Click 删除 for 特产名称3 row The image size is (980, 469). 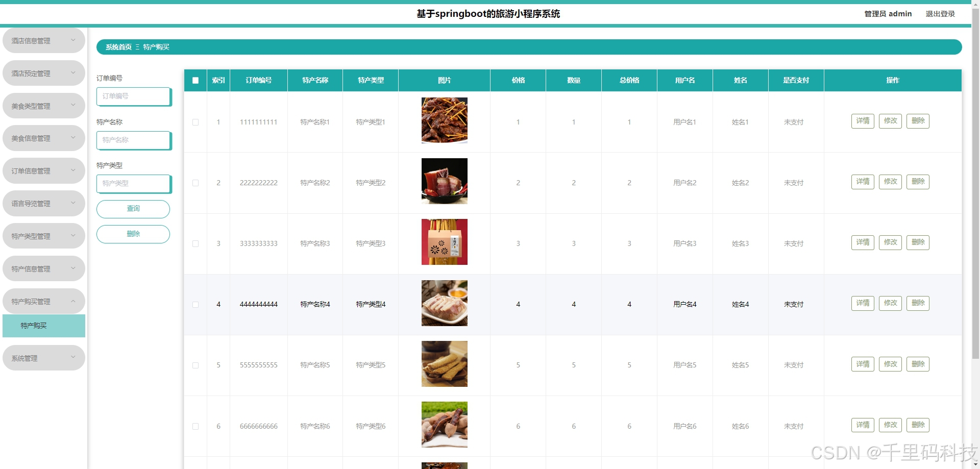coord(918,242)
